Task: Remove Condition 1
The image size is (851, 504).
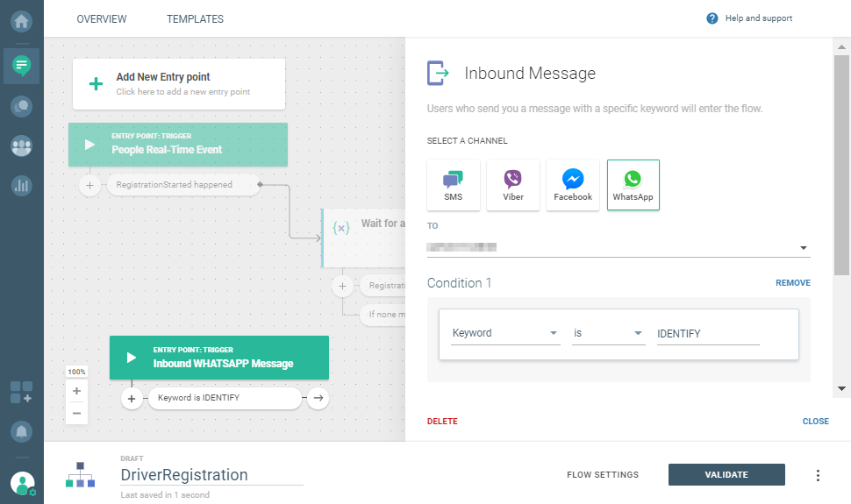Action: point(792,283)
